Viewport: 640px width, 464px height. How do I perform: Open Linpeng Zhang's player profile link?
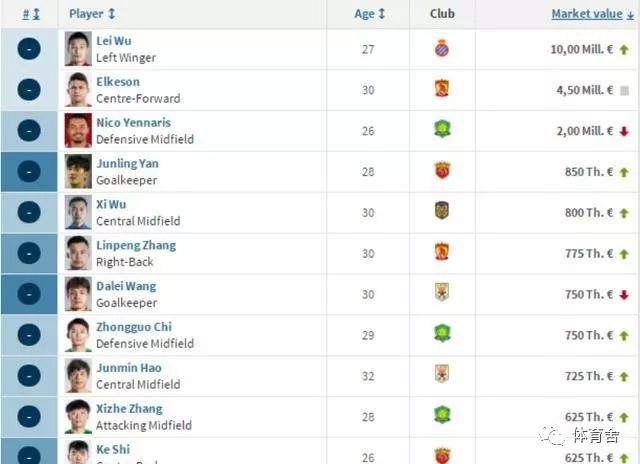coord(136,245)
